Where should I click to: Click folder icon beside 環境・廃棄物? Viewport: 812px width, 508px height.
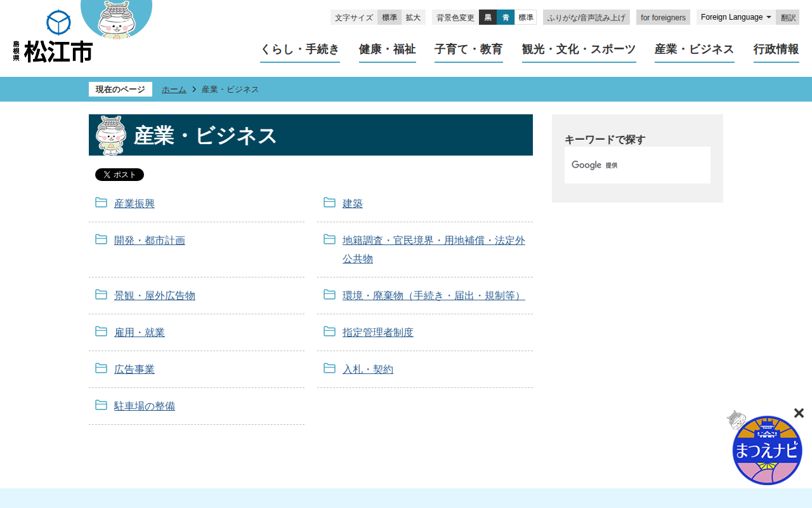point(329,295)
